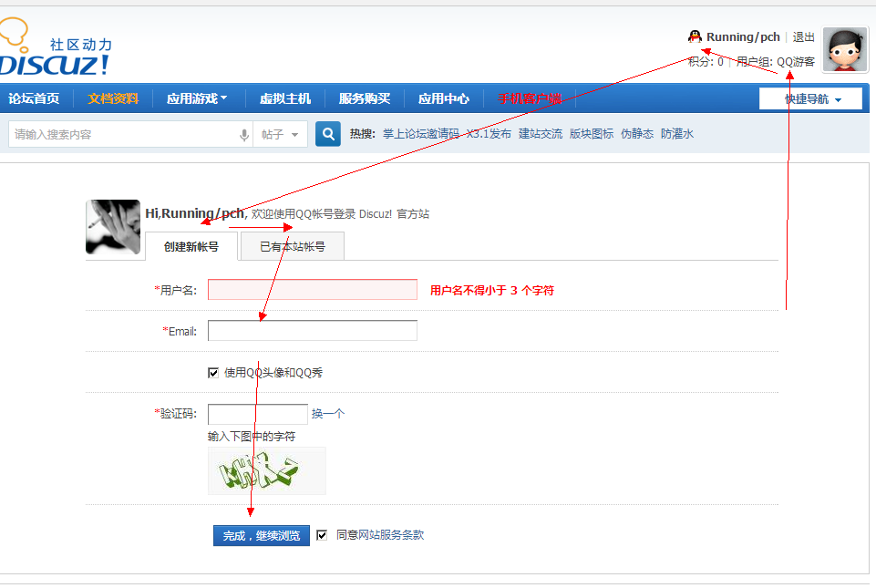876x588 pixels.
Task: Toggle the 同意网站服务条款 checkbox
Action: (x=322, y=535)
